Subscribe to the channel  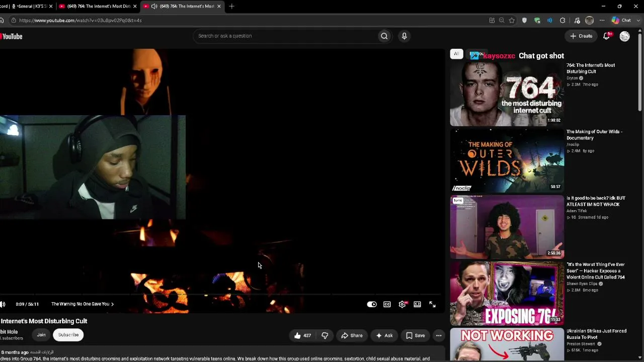point(68,335)
